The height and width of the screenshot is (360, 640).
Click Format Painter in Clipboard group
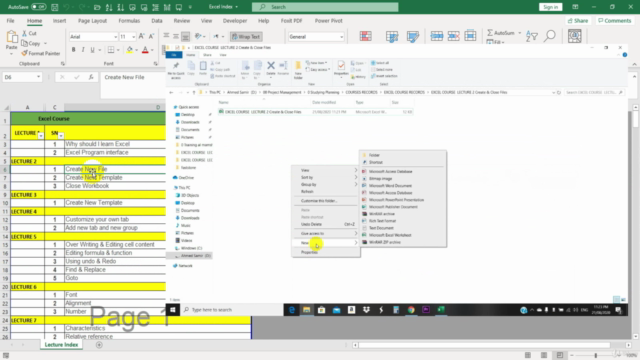[41, 53]
